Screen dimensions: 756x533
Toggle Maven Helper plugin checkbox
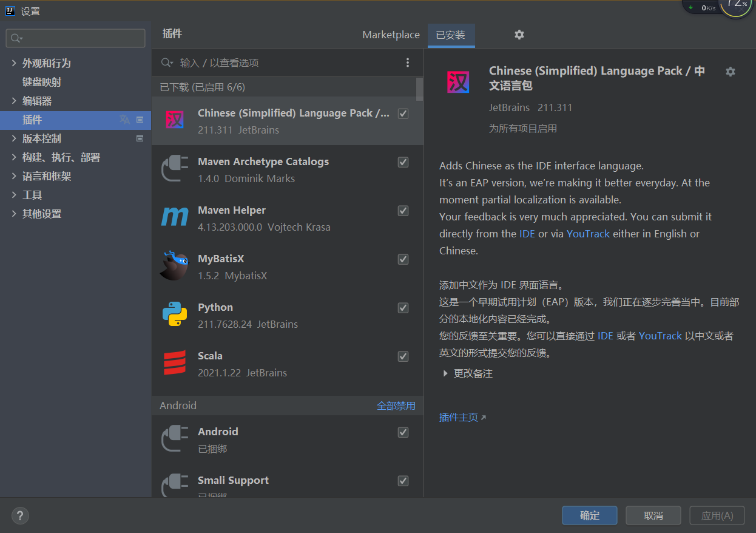pyautogui.click(x=403, y=211)
